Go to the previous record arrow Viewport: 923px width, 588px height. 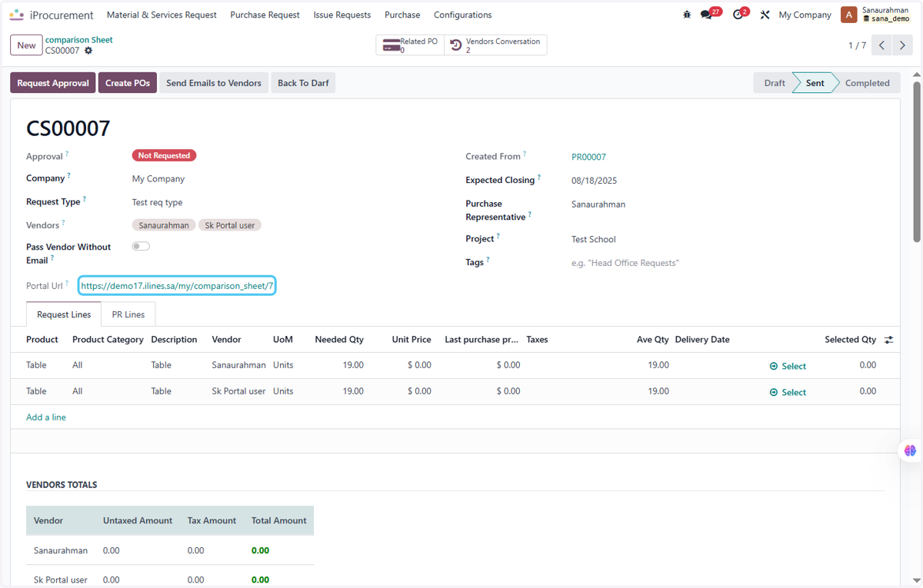[882, 45]
